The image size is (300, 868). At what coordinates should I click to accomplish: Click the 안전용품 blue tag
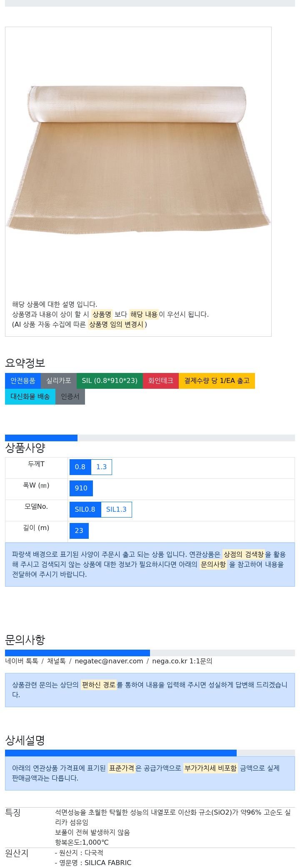tap(23, 381)
